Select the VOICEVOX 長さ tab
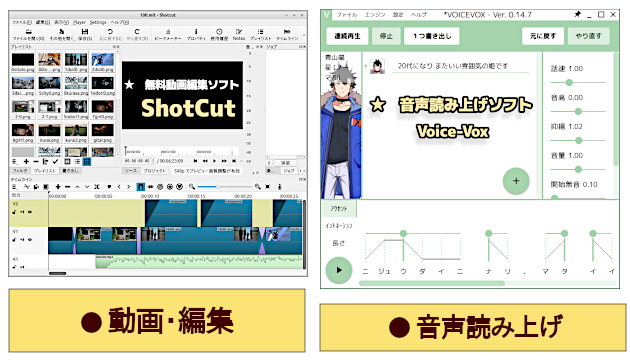The width and height of the screenshot is (630, 362). tap(339, 243)
